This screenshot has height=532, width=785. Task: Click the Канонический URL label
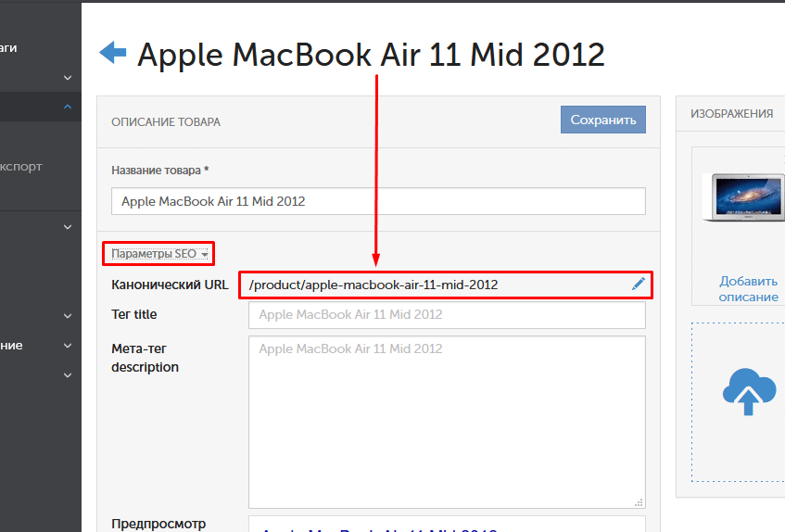click(x=170, y=285)
